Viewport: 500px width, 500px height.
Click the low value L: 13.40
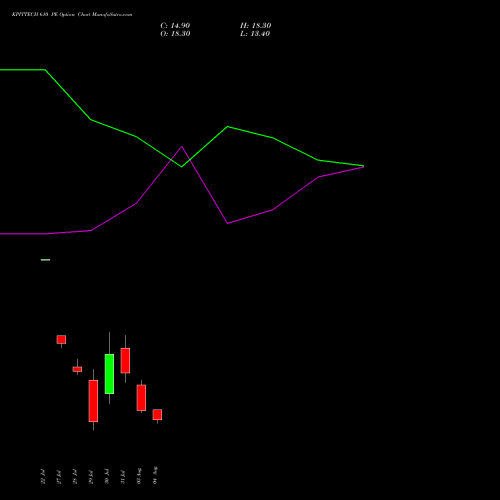click(x=255, y=34)
